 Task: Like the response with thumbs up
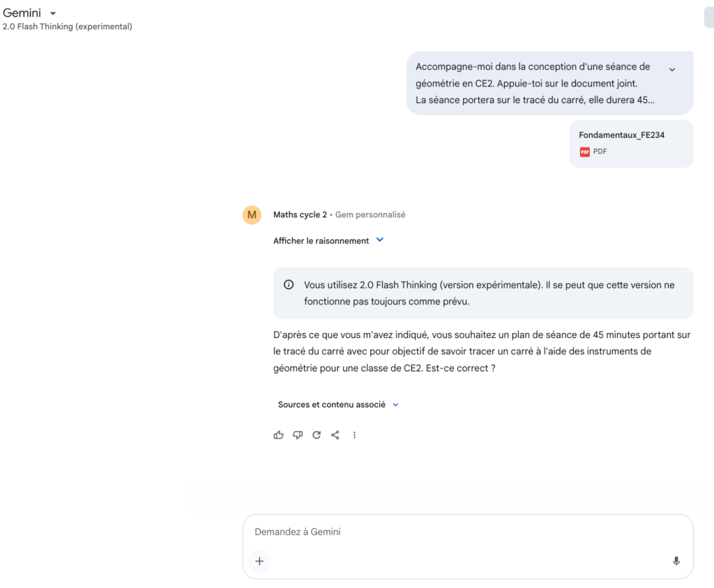pyautogui.click(x=279, y=435)
